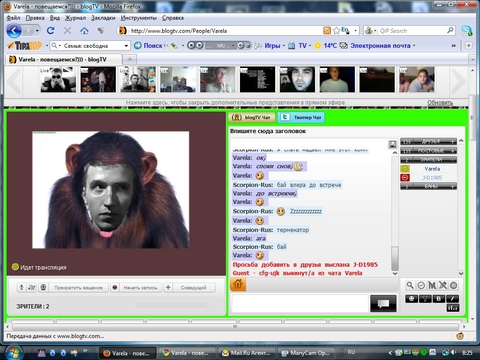Click the chat tools crossed tools icon

coord(443,285)
